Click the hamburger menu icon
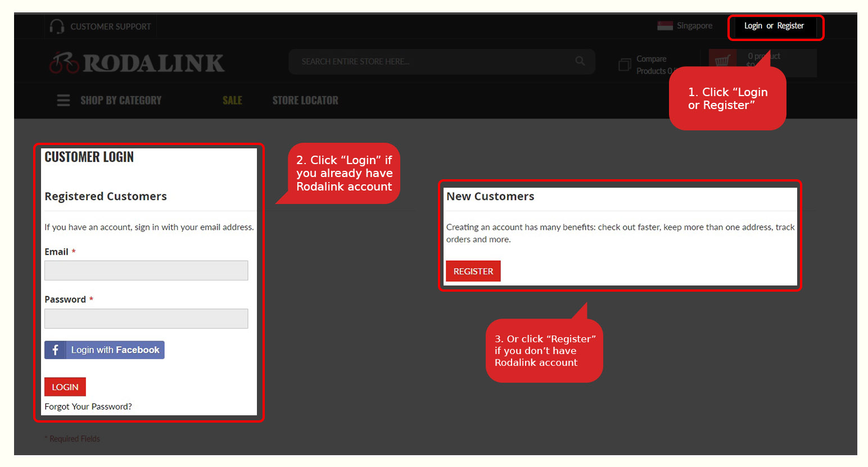This screenshot has height=467, width=868. [64, 101]
